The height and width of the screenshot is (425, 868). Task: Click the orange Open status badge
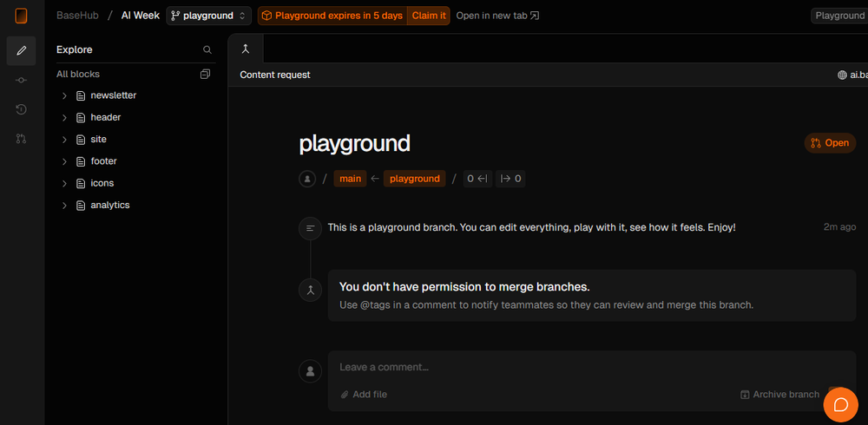coord(830,143)
